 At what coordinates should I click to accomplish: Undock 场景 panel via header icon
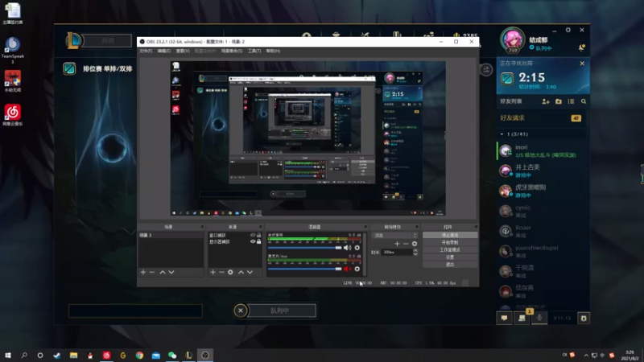(x=202, y=227)
